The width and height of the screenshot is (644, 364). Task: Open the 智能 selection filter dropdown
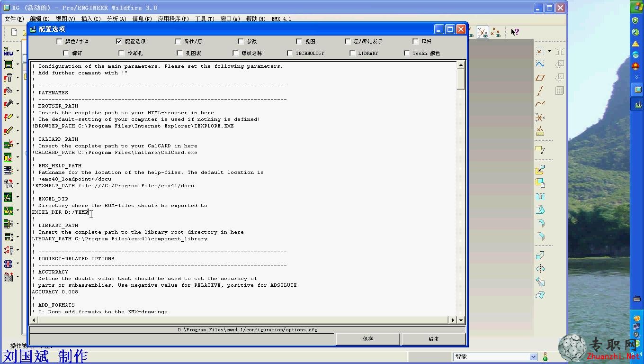[x=534, y=356]
